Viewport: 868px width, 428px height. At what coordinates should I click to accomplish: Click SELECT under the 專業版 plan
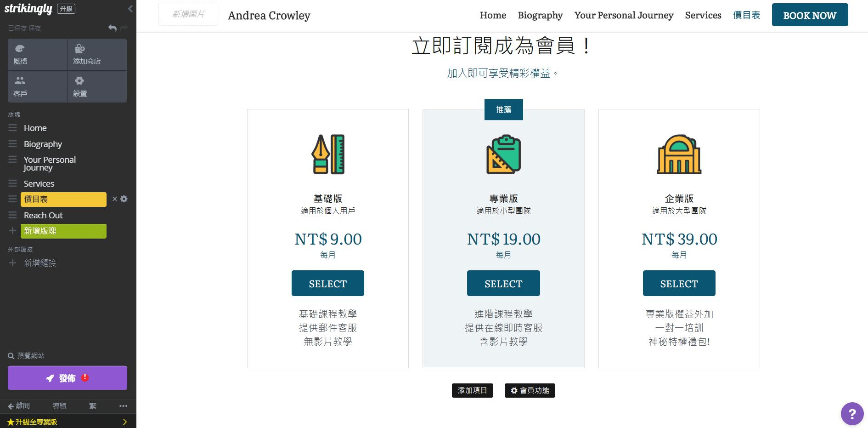503,283
